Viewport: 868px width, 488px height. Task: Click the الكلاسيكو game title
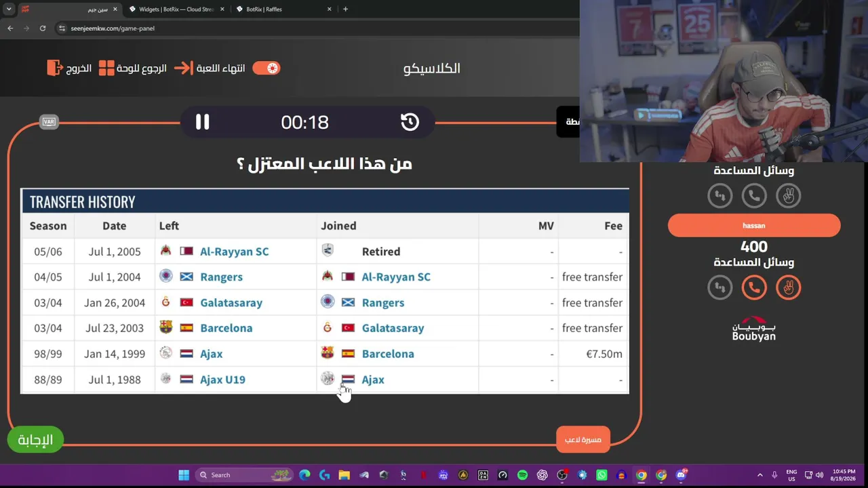tap(432, 68)
